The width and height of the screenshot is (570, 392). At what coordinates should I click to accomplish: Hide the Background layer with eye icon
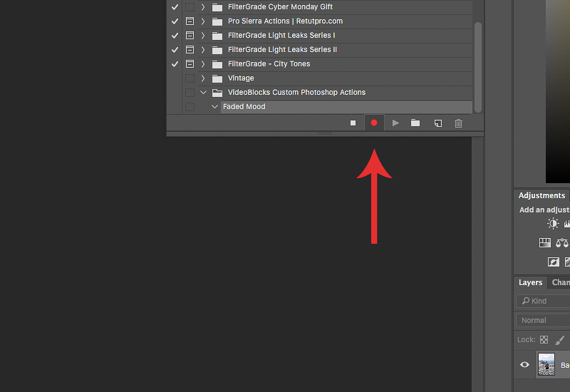click(x=524, y=364)
